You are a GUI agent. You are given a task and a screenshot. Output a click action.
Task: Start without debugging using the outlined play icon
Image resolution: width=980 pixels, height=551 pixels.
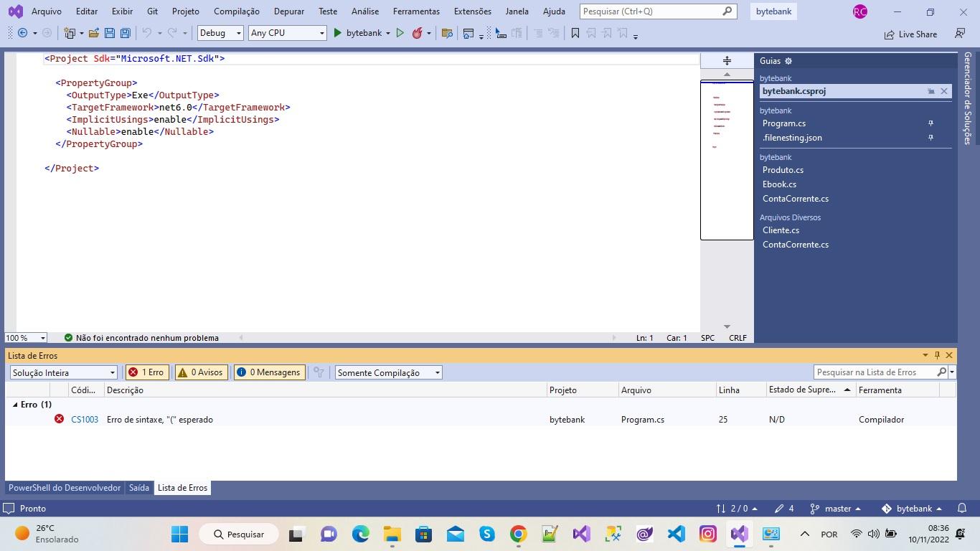click(x=400, y=33)
